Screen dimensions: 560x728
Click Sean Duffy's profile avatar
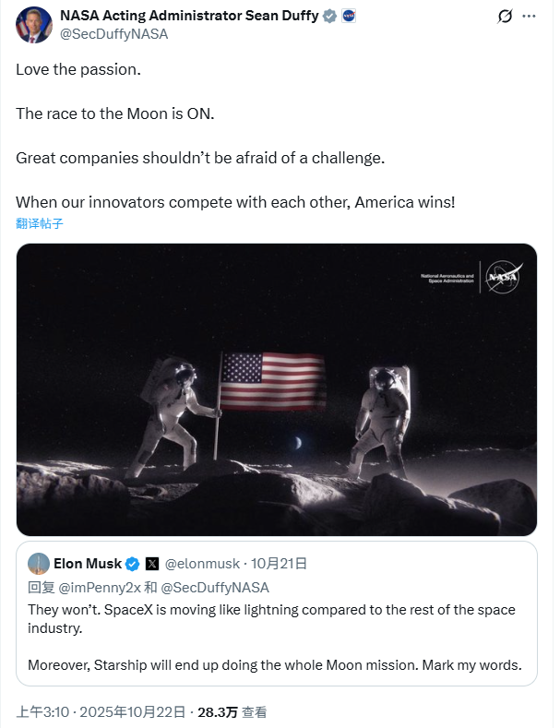[x=33, y=24]
